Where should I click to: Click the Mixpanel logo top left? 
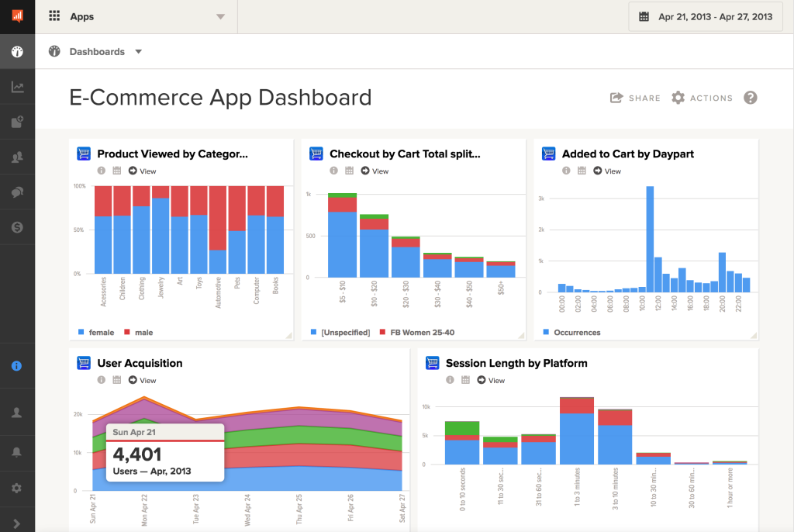point(17,16)
